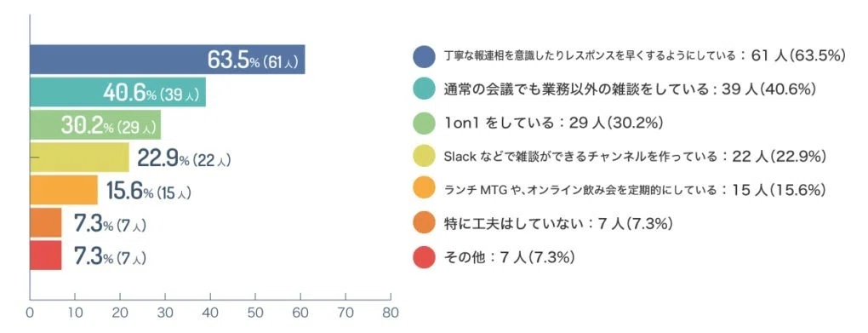Select the 22.9% yellow bar
The width and height of the screenshot is (868, 333).
(x=79, y=158)
